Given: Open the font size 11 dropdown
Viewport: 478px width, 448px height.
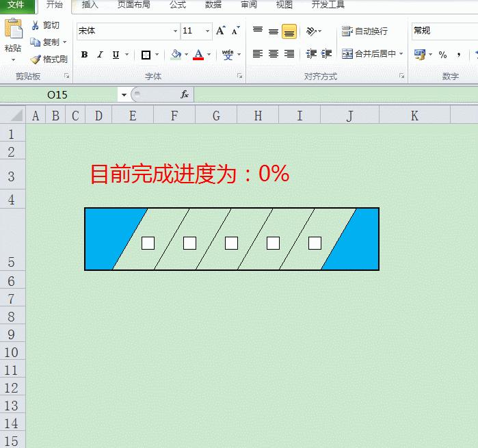Looking at the screenshot, I should pyautogui.click(x=207, y=31).
